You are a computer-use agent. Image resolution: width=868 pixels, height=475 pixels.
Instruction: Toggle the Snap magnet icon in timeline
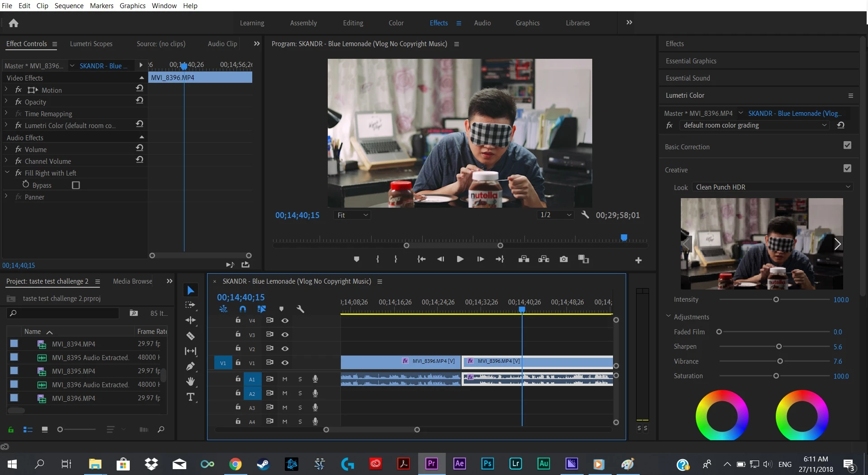[243, 309]
